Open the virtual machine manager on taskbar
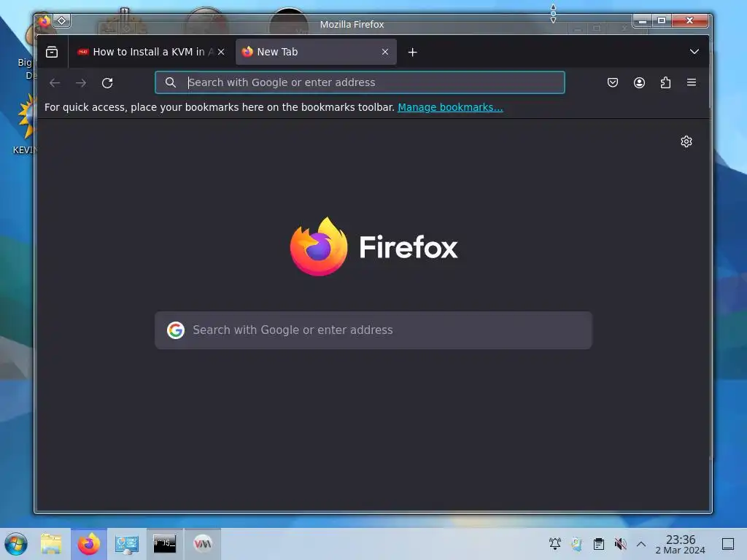 (x=203, y=543)
